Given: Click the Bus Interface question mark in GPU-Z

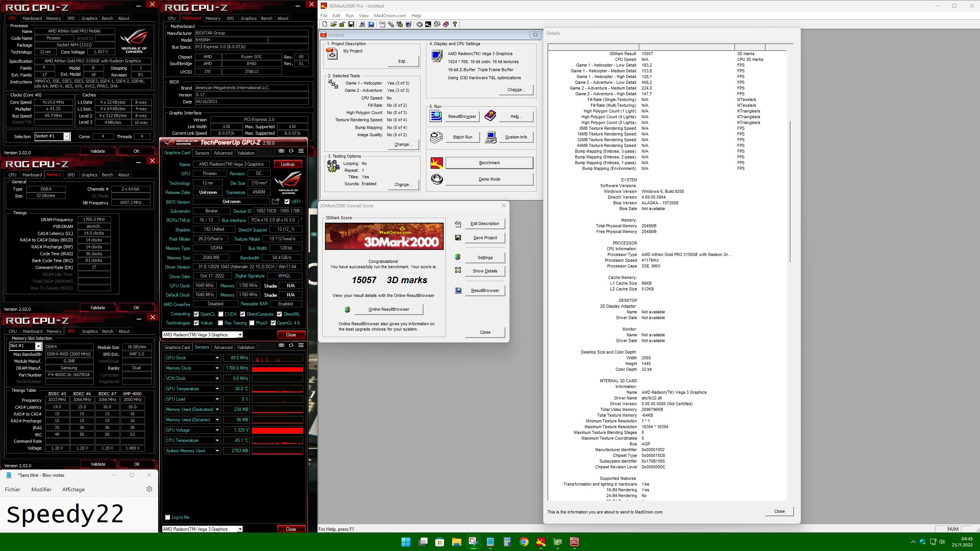Looking at the screenshot, I should (301, 220).
